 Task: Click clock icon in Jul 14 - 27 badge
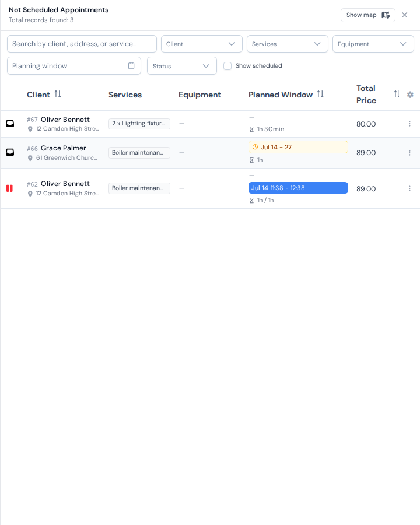point(256,147)
